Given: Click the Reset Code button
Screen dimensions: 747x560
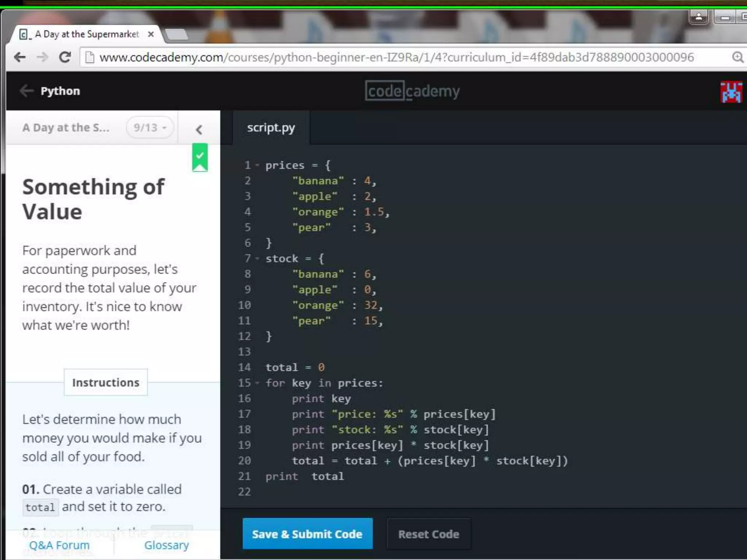Looking at the screenshot, I should coord(429,534).
